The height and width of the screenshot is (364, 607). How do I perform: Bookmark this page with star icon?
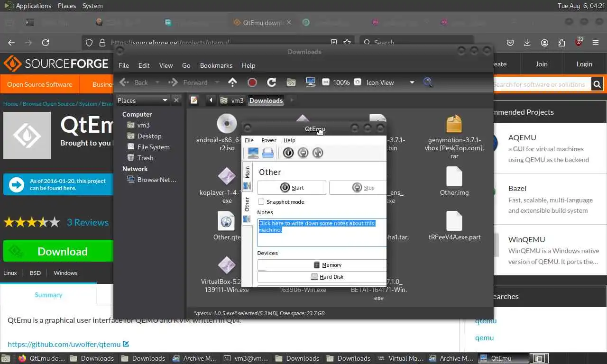pyautogui.click(x=347, y=43)
